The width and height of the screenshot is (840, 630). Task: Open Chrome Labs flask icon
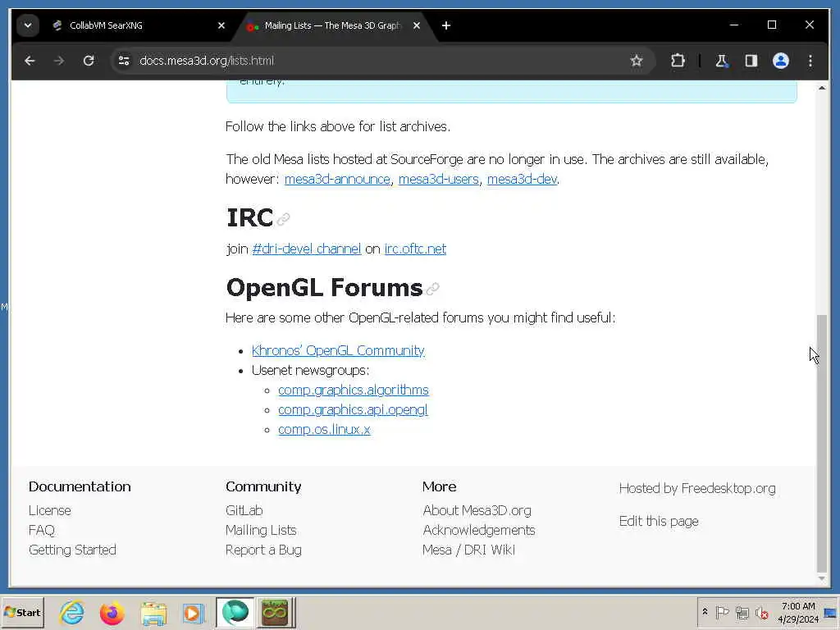click(722, 61)
